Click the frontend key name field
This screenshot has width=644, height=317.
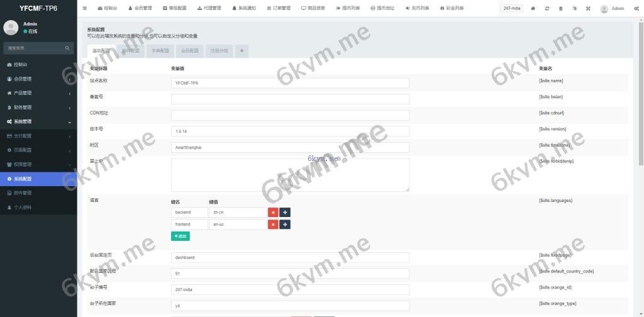190,225
